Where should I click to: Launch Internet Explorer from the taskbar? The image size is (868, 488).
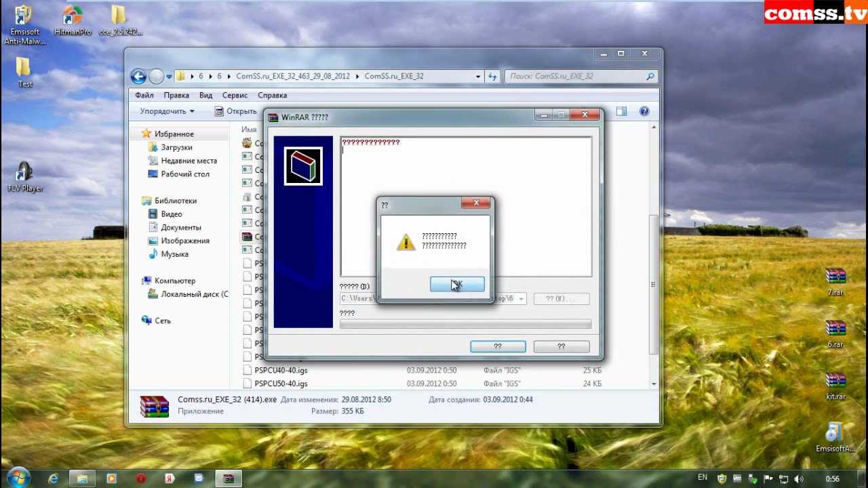pyautogui.click(x=53, y=479)
